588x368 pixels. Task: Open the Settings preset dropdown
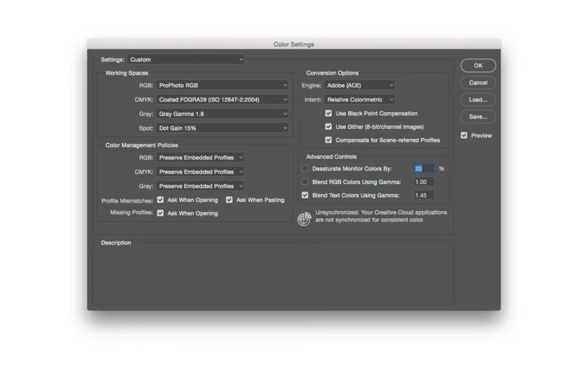(185, 59)
